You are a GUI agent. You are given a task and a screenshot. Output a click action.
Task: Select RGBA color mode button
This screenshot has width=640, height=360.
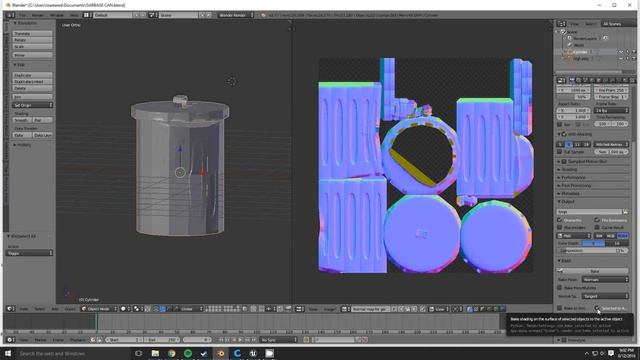622,236
